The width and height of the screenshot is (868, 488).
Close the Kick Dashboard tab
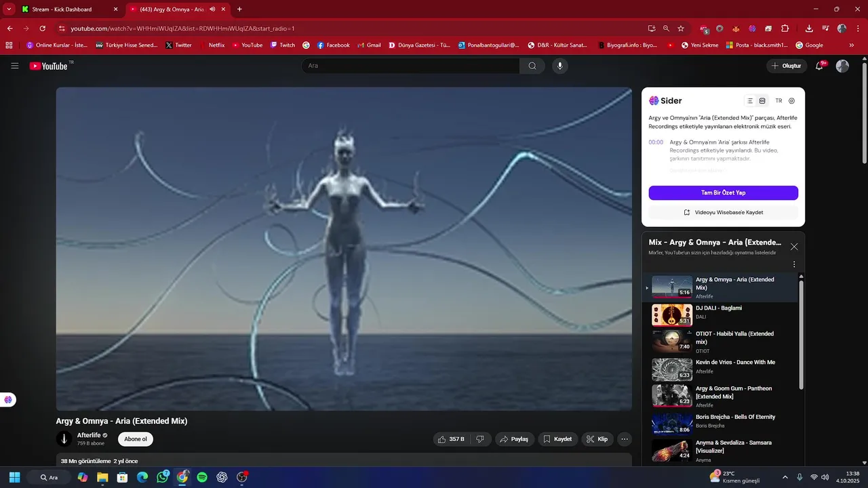(x=115, y=9)
